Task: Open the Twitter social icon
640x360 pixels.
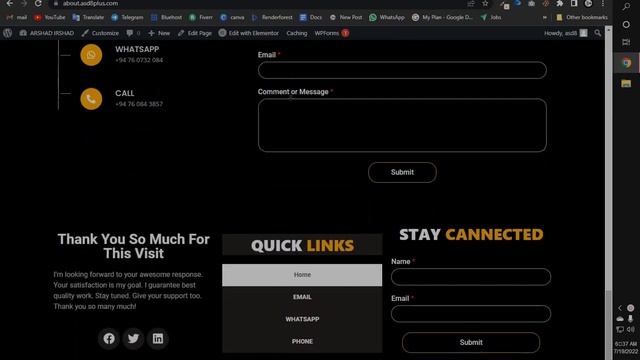Action: click(133, 338)
